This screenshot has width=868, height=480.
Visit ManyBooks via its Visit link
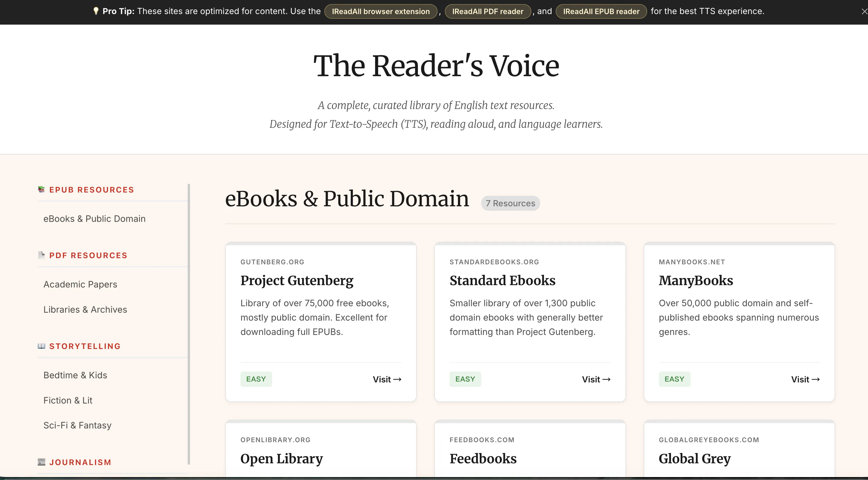[x=805, y=379]
